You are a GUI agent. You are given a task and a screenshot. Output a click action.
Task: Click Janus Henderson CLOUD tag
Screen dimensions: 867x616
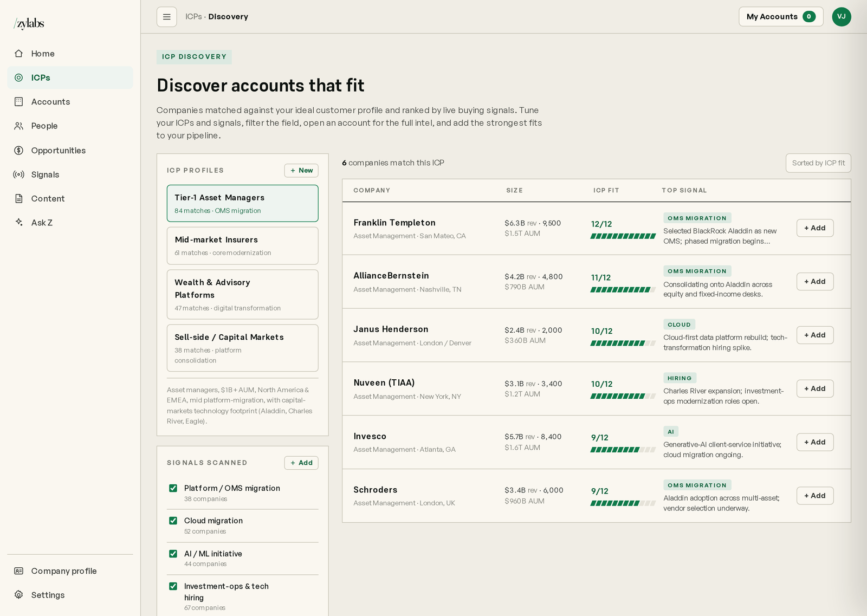click(680, 325)
